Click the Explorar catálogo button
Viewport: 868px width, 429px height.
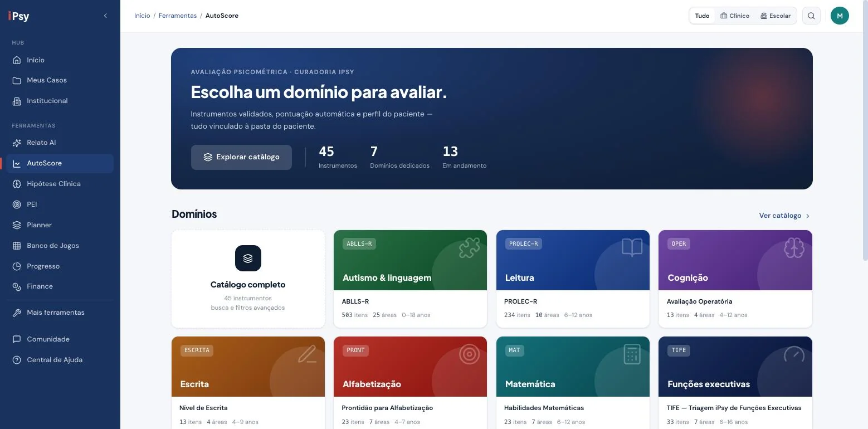(x=241, y=157)
